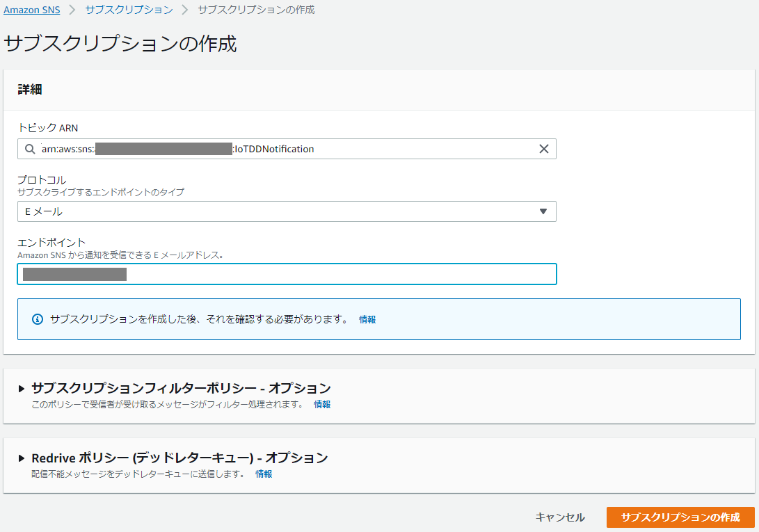Click the サブスクリプションフィルターポリシー - オプション heading
This screenshot has width=759, height=532.
click(x=181, y=388)
